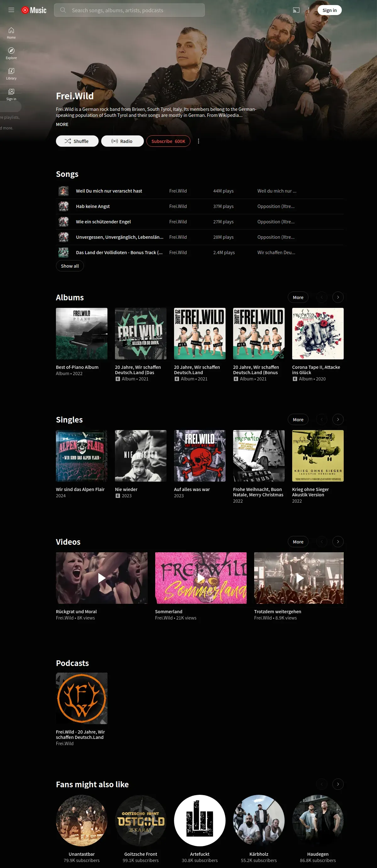Image resolution: width=377 pixels, height=868 pixels.
Task: Start Shuffle for Frei.Wild
Action: pyautogui.click(x=77, y=141)
